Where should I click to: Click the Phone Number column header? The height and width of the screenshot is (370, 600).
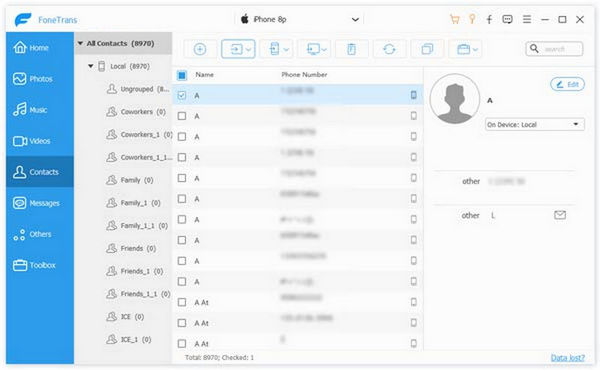304,75
